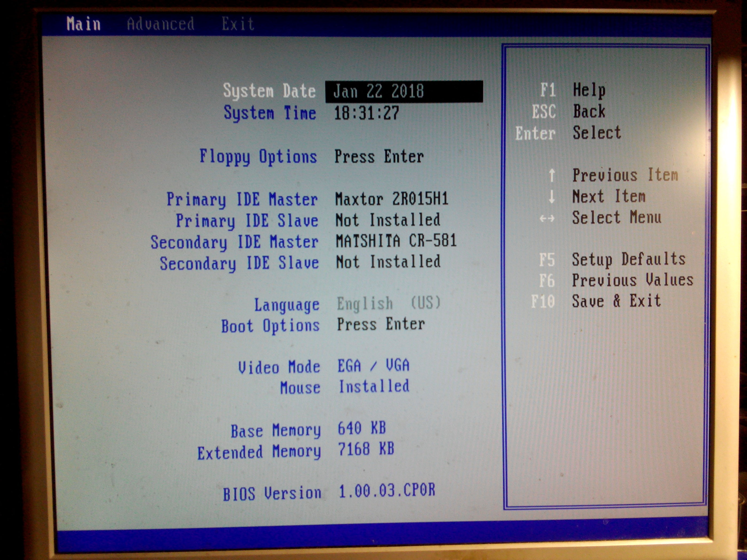Click the F5 Setup Defaults label
This screenshot has height=560, width=747.
[x=629, y=259]
